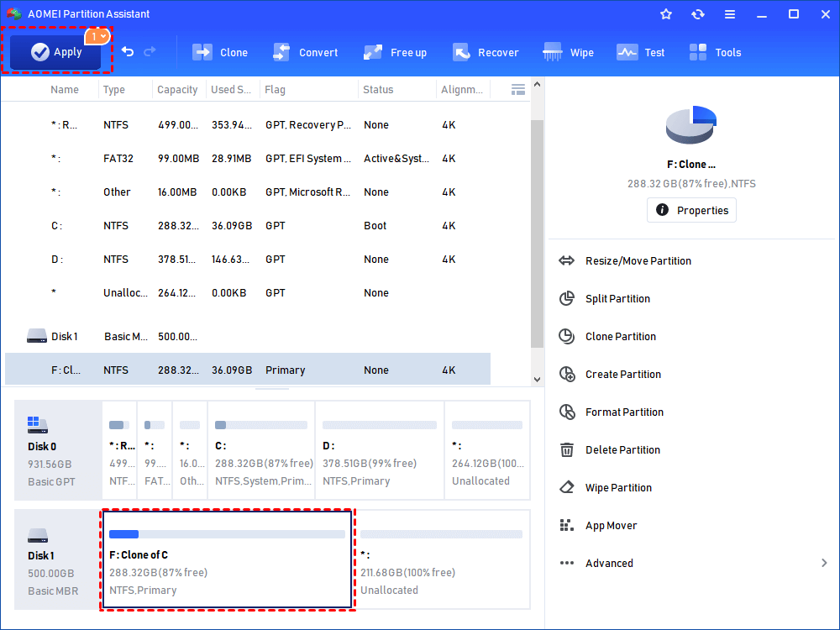Click the Split Partition icon

coord(566,298)
